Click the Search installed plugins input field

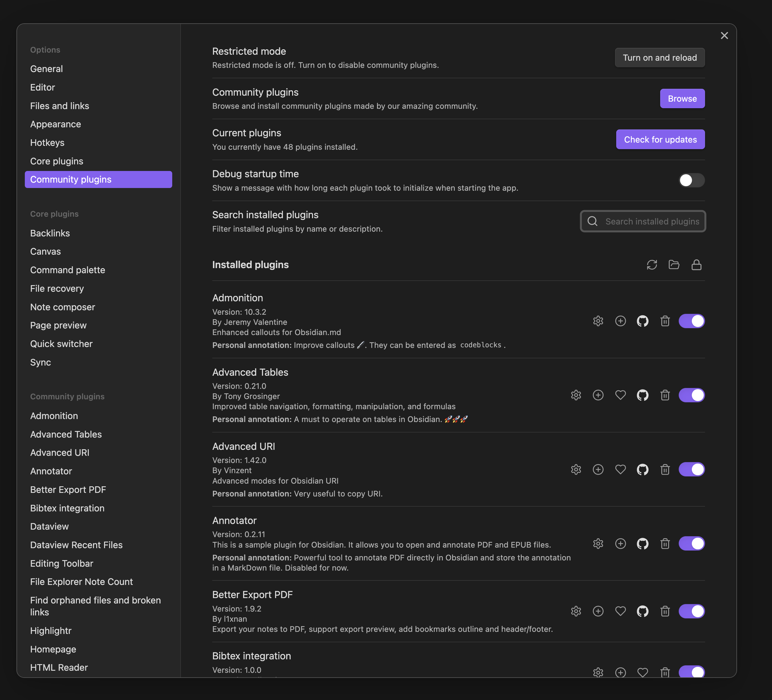pos(642,221)
